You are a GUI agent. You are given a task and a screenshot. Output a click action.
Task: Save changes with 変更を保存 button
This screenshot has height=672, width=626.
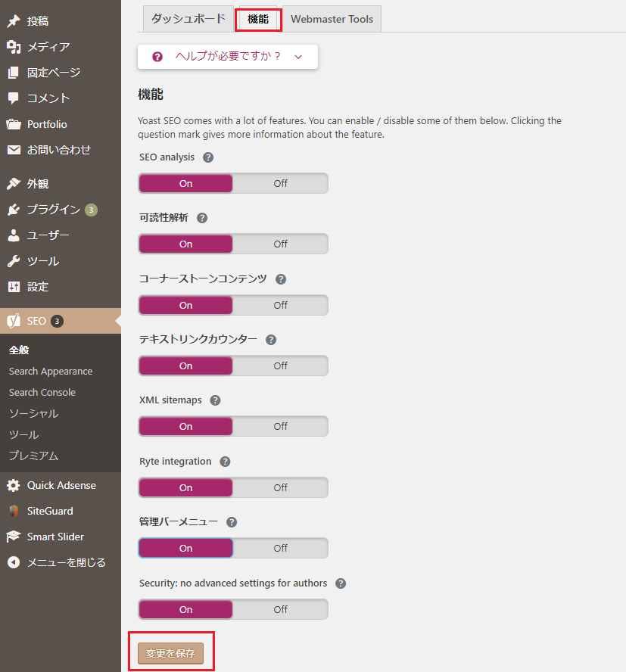170,653
